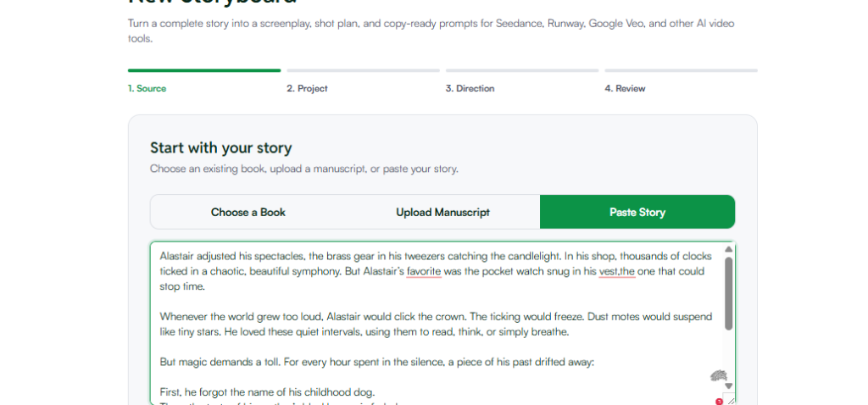Click the hedgehog extension icon in the text area

[x=718, y=375]
